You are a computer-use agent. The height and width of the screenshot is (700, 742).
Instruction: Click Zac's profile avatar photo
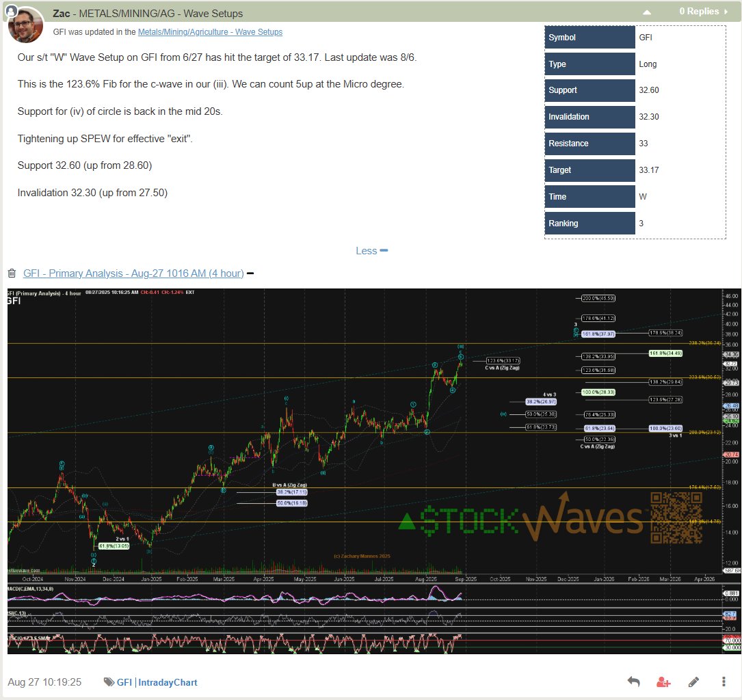(x=26, y=25)
